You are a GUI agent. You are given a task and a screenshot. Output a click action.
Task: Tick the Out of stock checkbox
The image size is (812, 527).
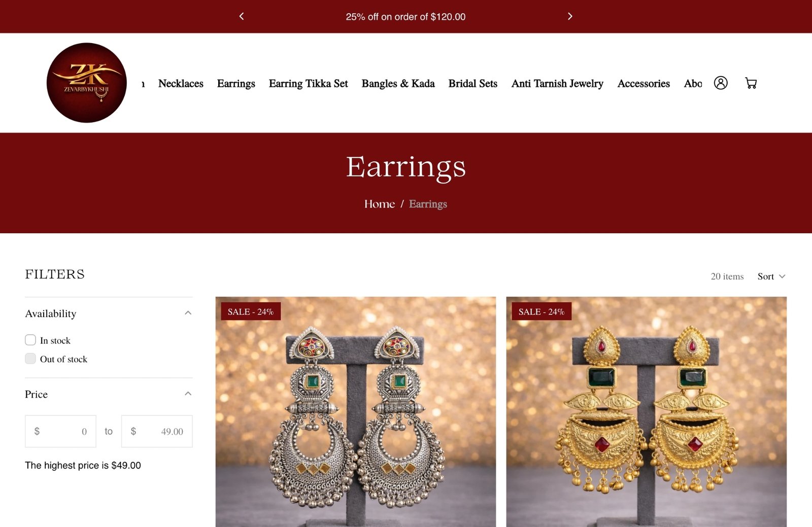[x=30, y=359]
